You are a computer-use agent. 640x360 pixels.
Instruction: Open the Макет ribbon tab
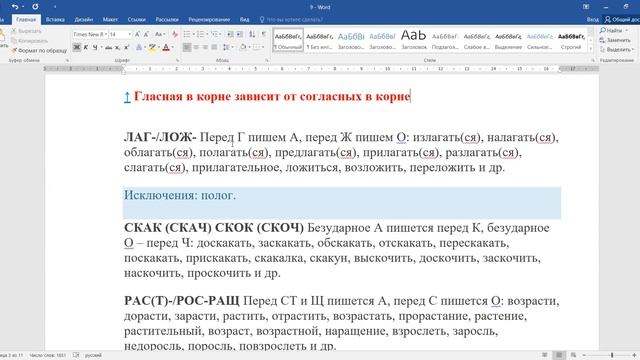(x=110, y=19)
